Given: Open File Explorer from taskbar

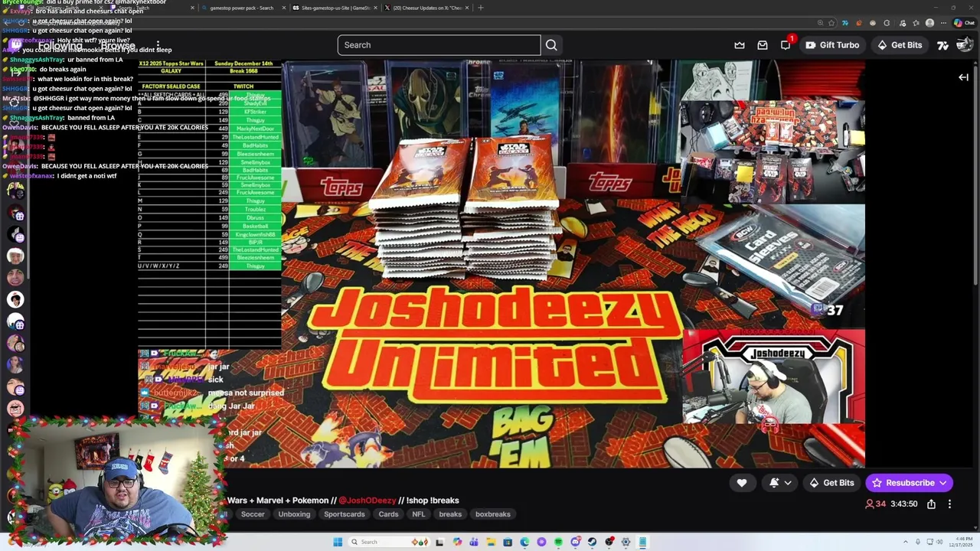Looking at the screenshot, I should coord(491,542).
